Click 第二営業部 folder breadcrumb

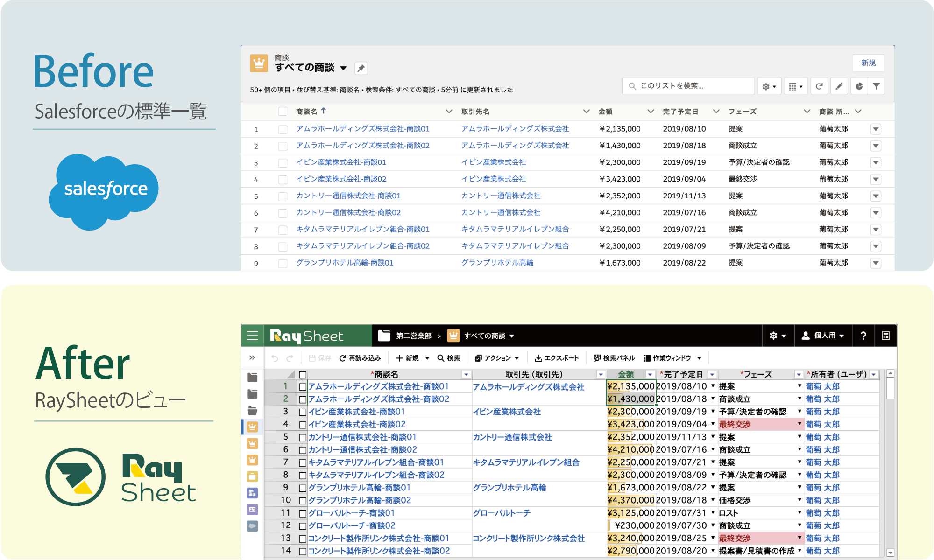click(x=413, y=336)
